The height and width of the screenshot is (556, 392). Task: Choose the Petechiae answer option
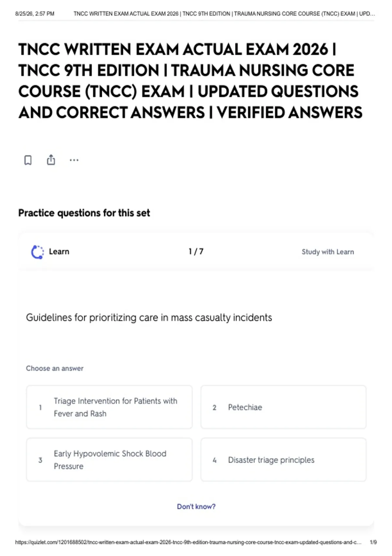tap(284, 407)
